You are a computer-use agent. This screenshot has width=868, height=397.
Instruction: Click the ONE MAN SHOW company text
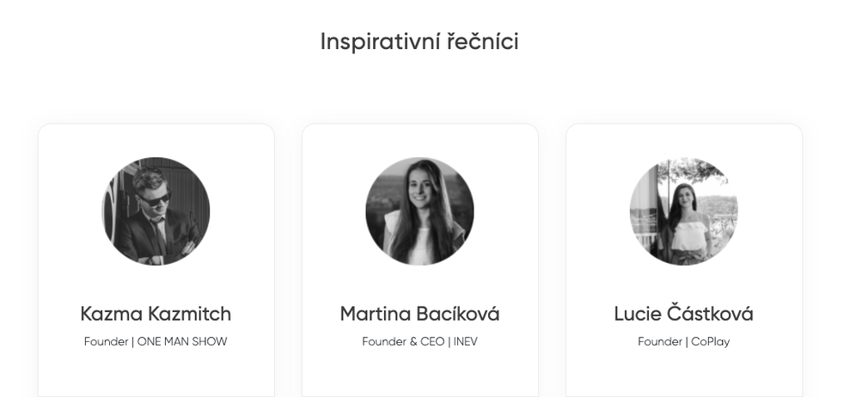182,342
